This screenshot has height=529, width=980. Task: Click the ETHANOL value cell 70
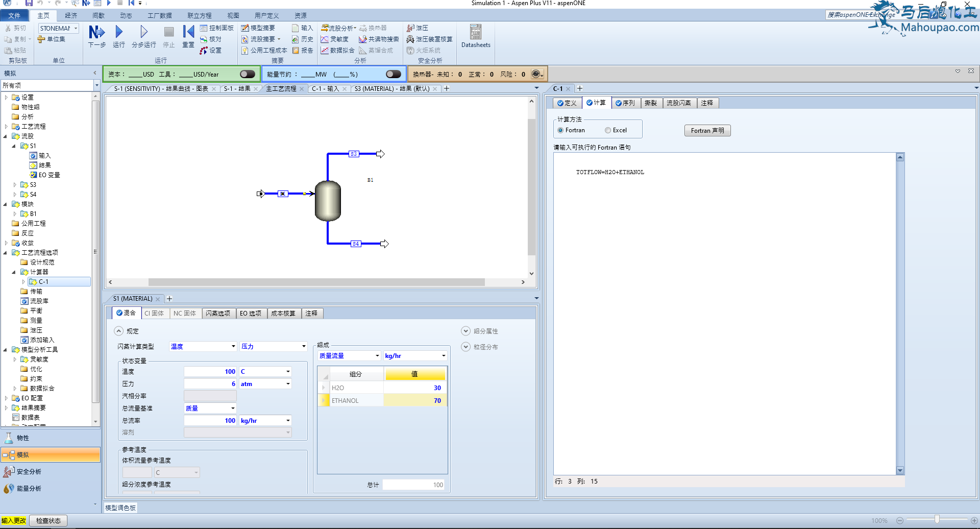[415, 401]
